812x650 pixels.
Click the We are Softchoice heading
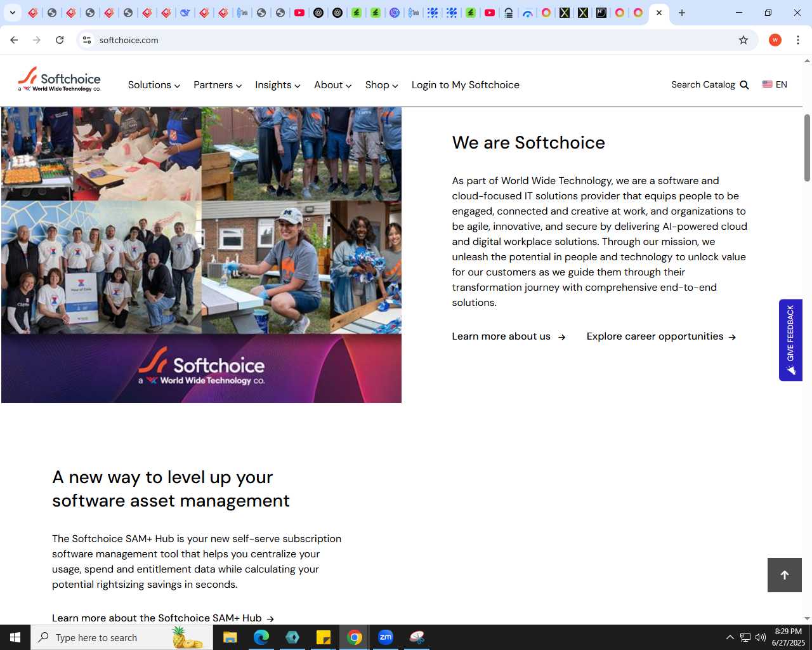click(x=528, y=142)
